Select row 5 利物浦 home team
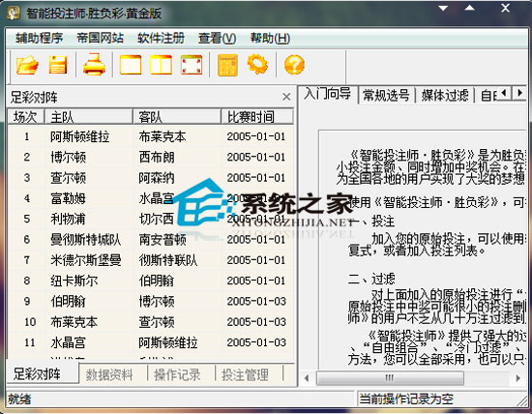Image resolution: width=532 pixels, height=414 pixels. (69, 219)
